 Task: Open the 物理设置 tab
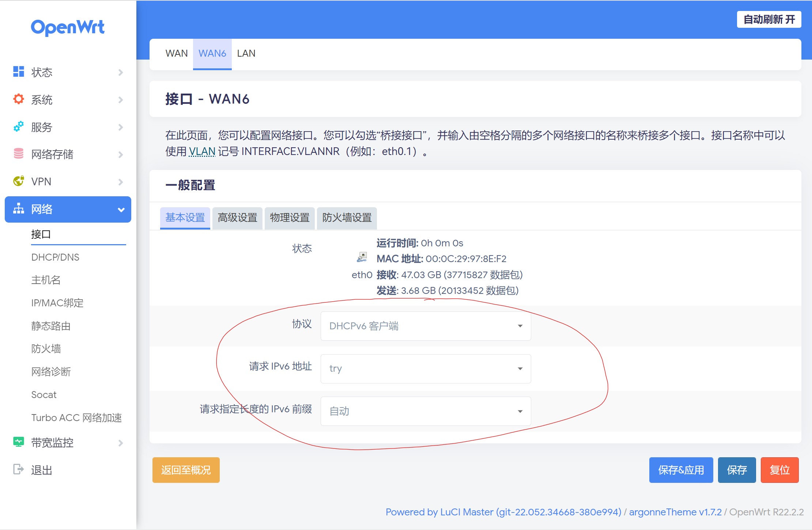[x=290, y=218]
